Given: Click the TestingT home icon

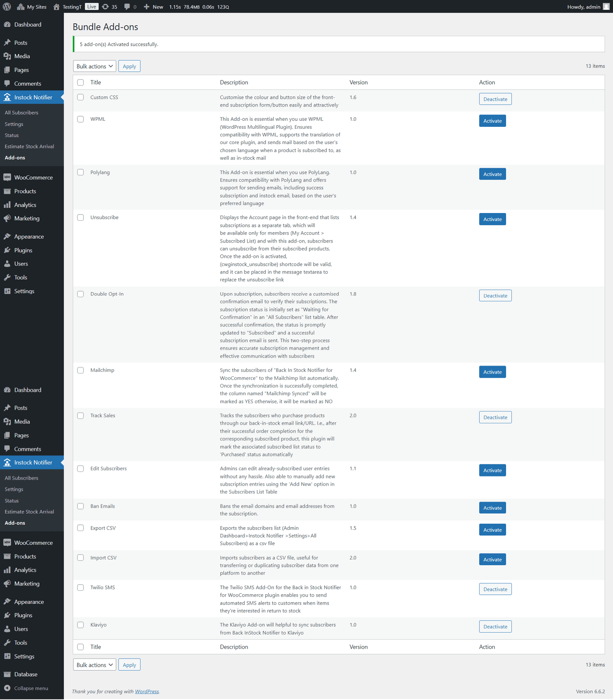Looking at the screenshot, I should coord(56,7).
